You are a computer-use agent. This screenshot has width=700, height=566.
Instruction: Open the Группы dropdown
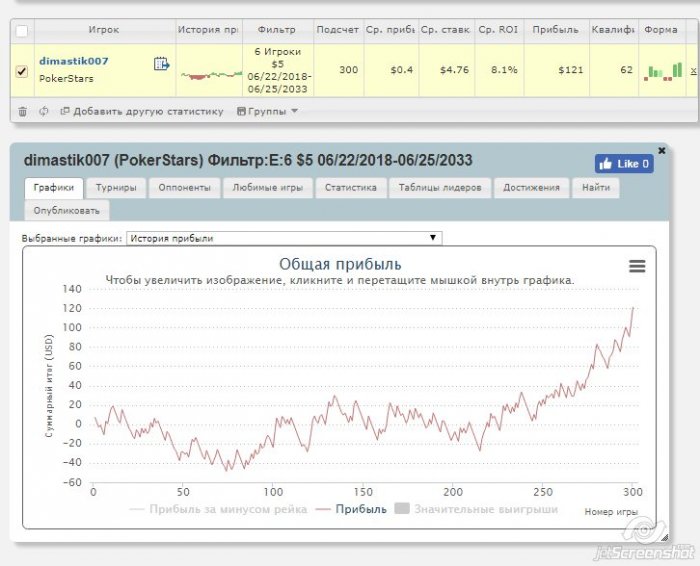pyautogui.click(x=267, y=111)
